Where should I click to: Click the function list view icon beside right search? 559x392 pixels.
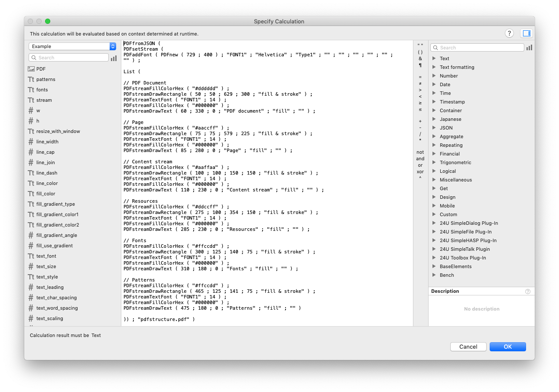pos(529,48)
